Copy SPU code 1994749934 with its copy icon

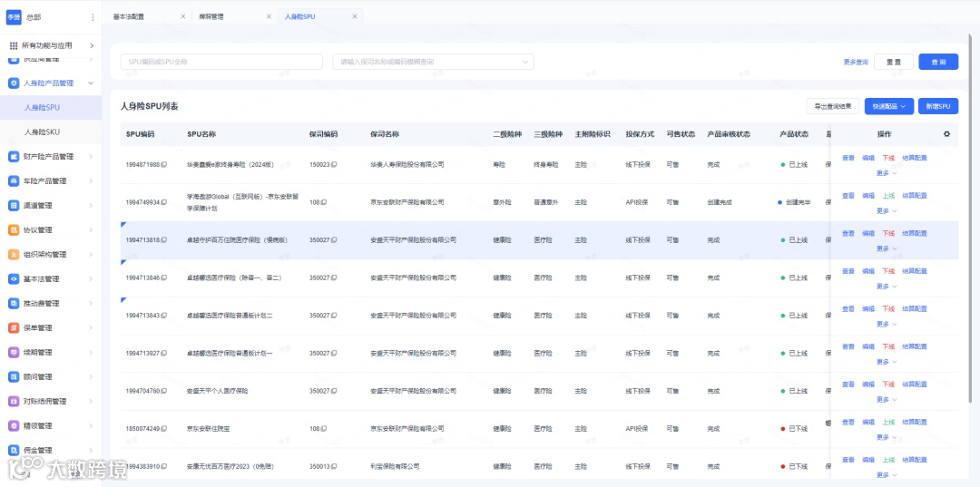coord(164,202)
